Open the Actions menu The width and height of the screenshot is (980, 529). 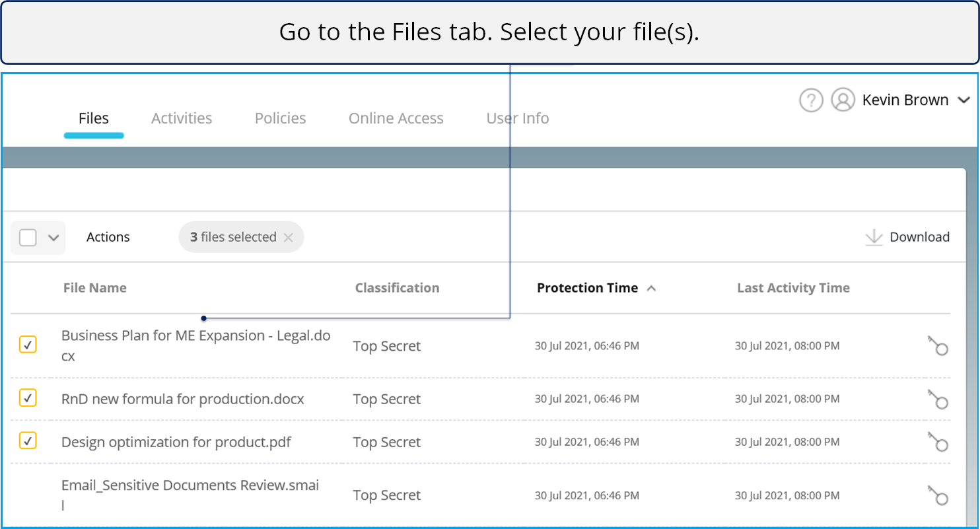point(108,237)
